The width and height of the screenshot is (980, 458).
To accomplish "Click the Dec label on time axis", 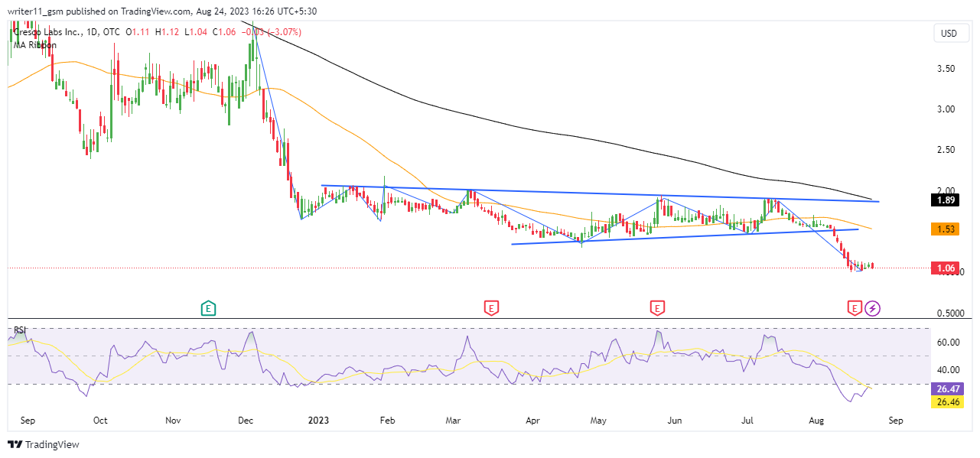I will coord(246,421).
